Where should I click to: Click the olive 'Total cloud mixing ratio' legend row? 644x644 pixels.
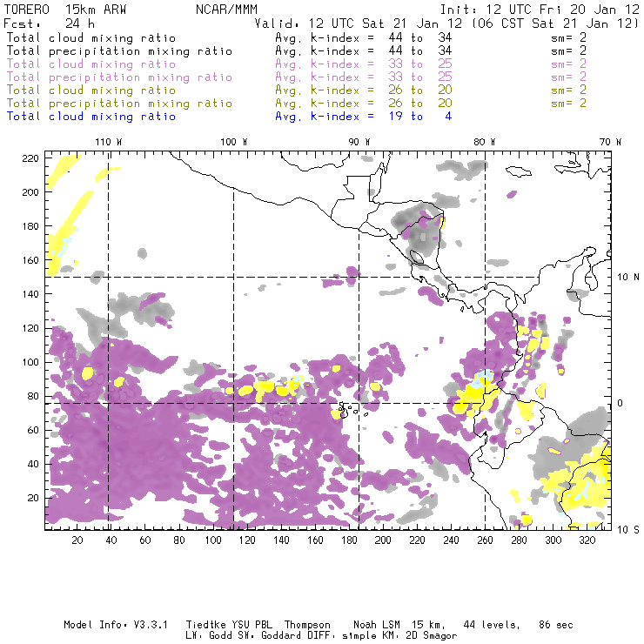91,90
